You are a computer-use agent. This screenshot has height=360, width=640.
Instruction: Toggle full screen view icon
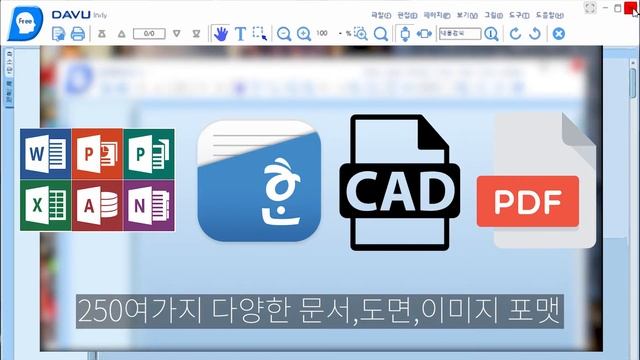coord(590,8)
